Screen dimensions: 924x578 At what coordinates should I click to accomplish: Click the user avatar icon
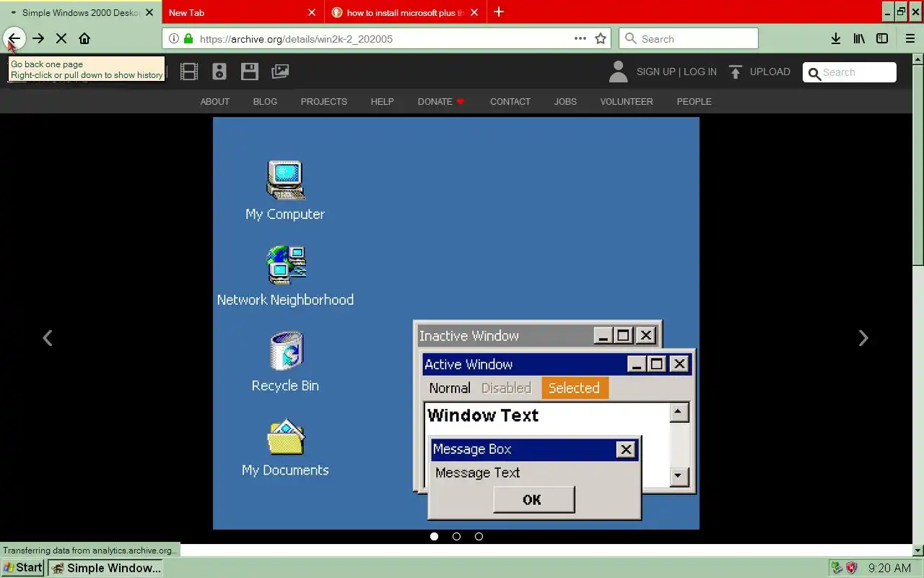tap(618, 72)
